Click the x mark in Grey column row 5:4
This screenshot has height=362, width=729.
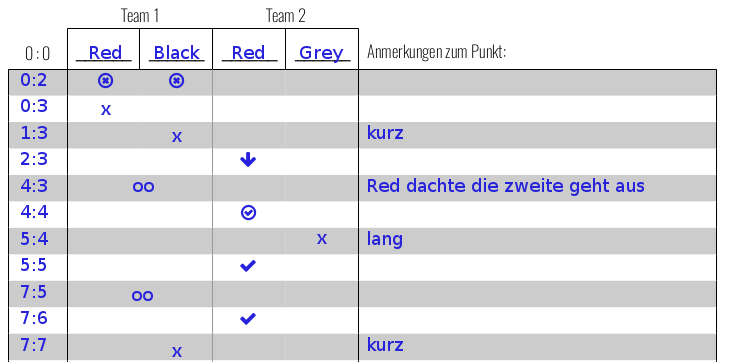(x=322, y=239)
